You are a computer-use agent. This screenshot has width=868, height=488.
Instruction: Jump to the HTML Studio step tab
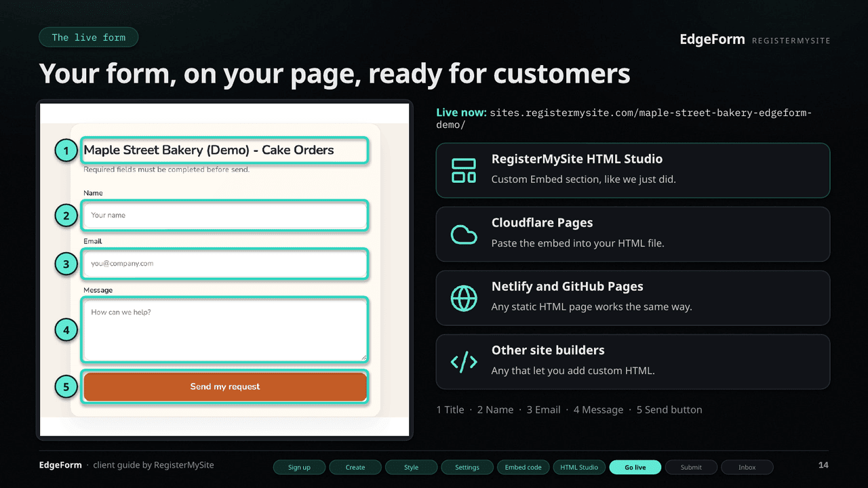coord(579,467)
